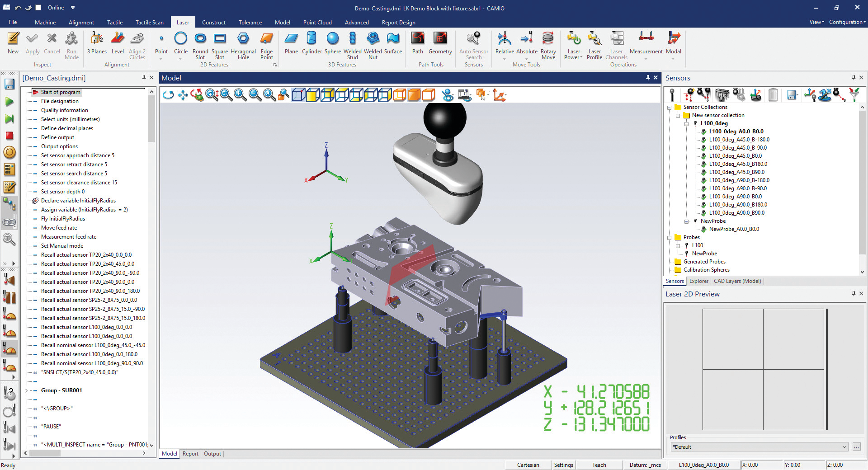Viewport: 868px width, 470px height.
Task: Choose the Welded Nut feature
Action: (x=373, y=46)
